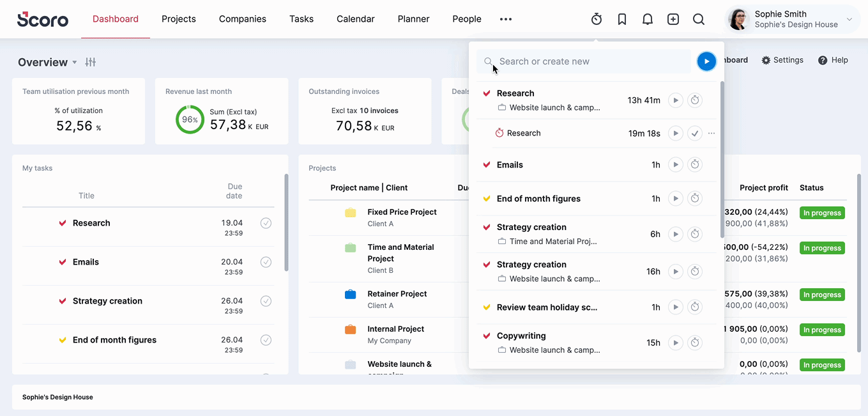Click the 96% revenue donut chart

190,119
